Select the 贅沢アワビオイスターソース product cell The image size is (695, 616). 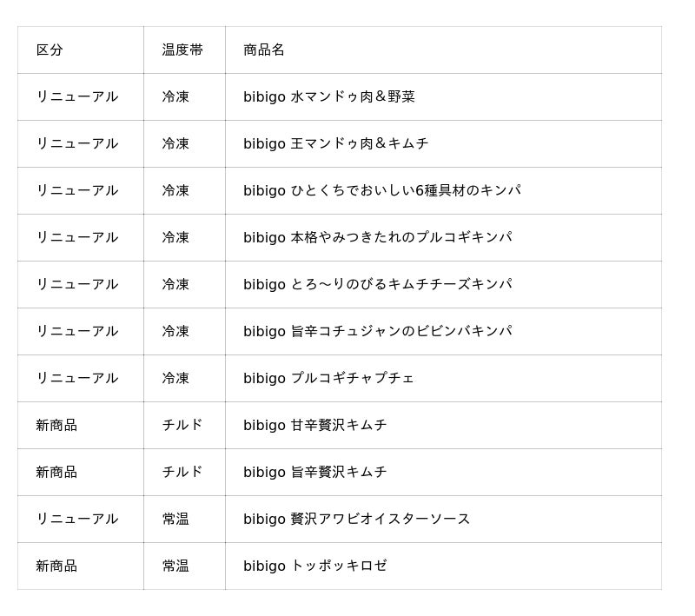(x=357, y=520)
